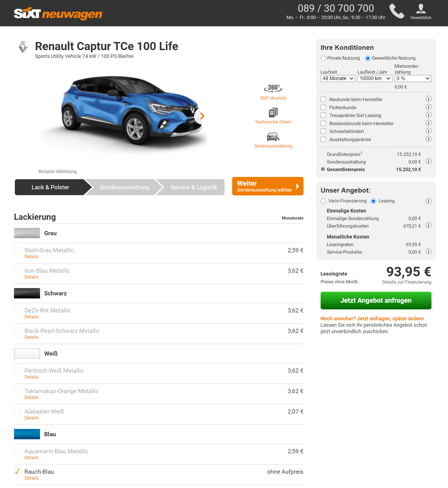
Task: Show next car image with orange arrow
Action: 202,116
